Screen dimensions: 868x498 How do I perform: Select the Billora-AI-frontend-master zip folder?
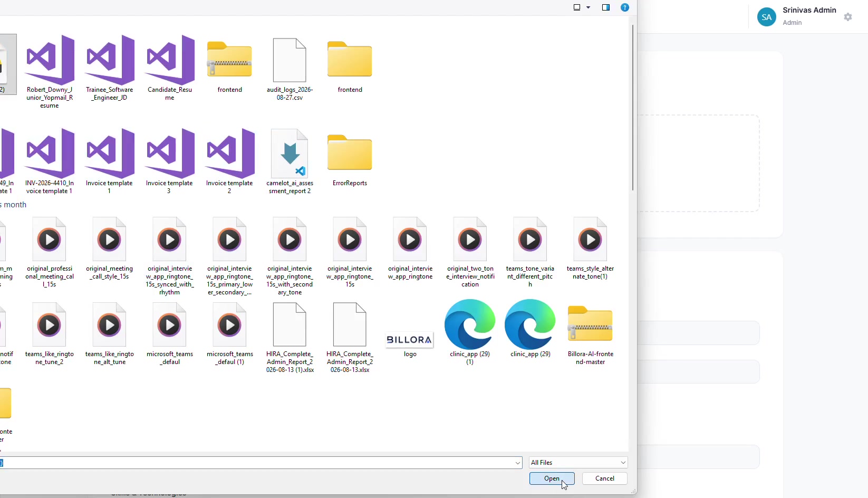pyautogui.click(x=590, y=324)
